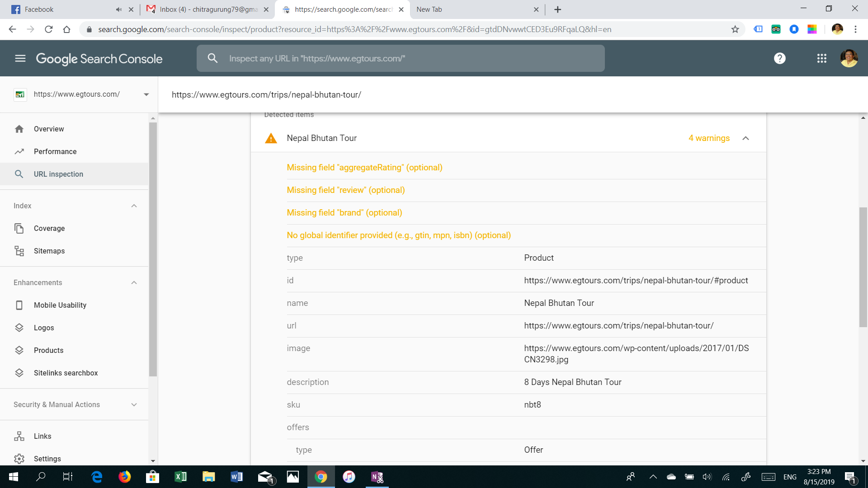
Task: Open the volume control in the system tray
Action: click(707, 477)
